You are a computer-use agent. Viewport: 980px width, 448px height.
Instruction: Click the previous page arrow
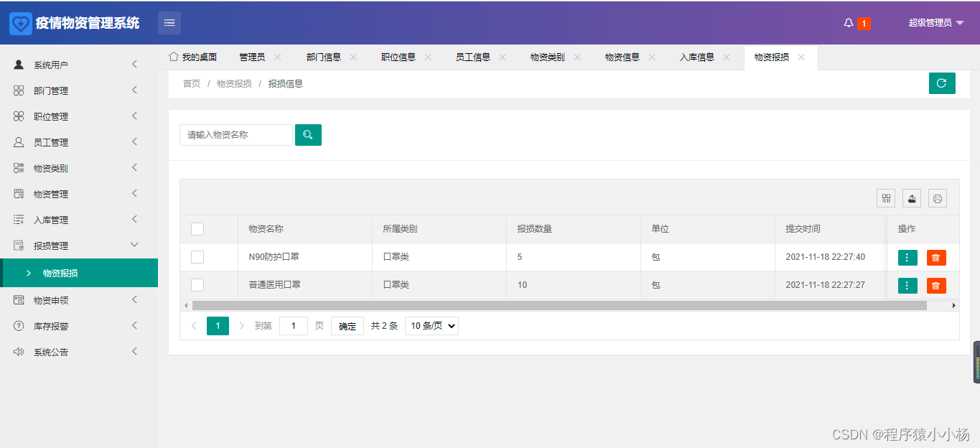(194, 326)
